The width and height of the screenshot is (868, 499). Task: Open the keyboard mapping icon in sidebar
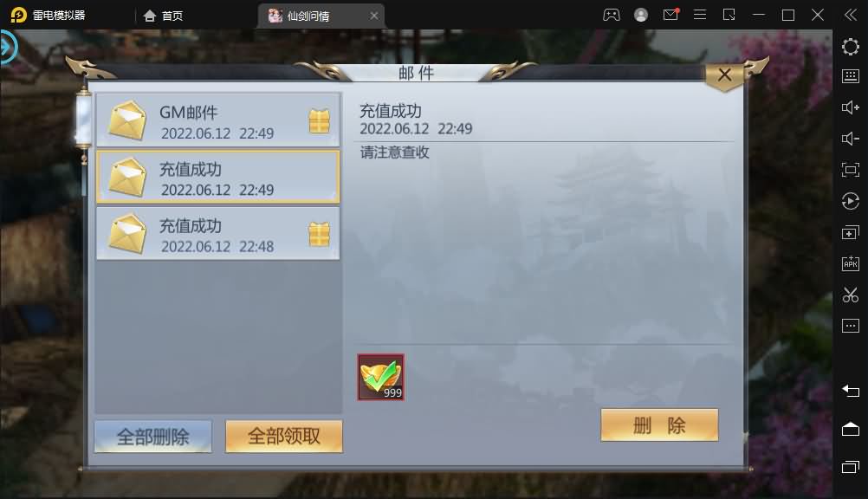click(851, 76)
